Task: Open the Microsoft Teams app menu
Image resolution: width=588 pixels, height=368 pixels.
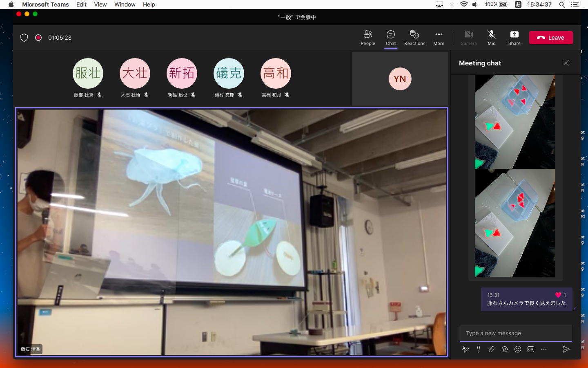Action: click(45, 4)
